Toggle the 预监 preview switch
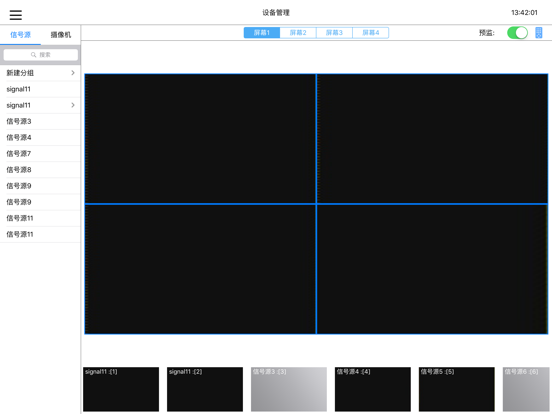This screenshot has width=552, height=414. point(517,33)
